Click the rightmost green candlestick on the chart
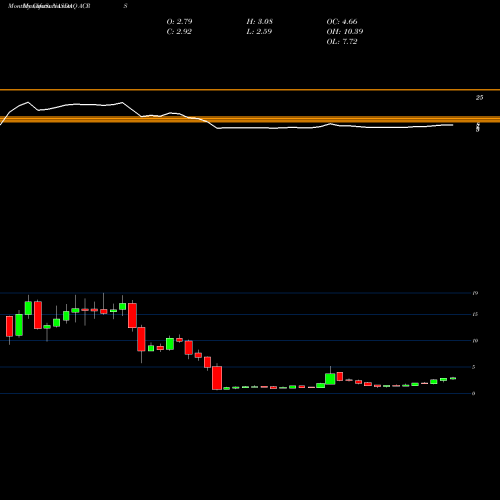500x500 pixels. 453,378
